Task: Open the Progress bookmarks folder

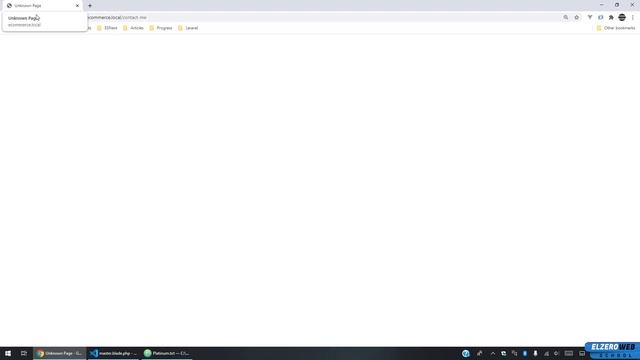Action: point(161,28)
